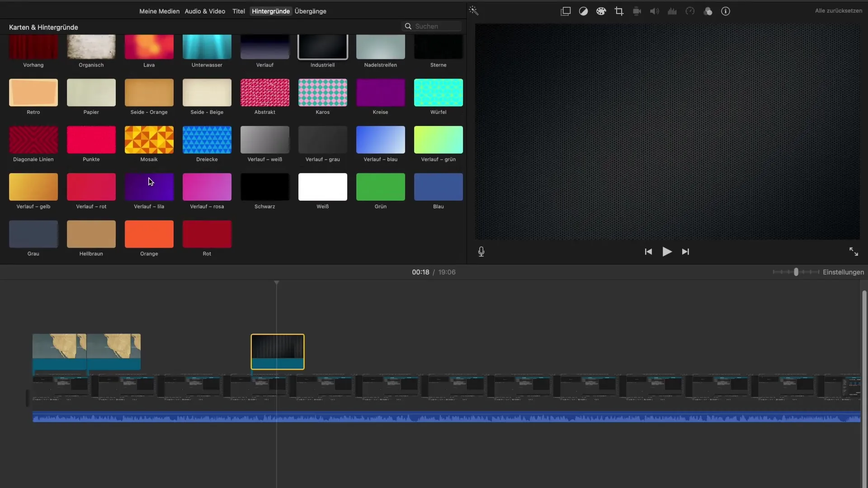Screen dimensions: 868x488
Task: Pick the Orange solid background
Action: click(149, 234)
